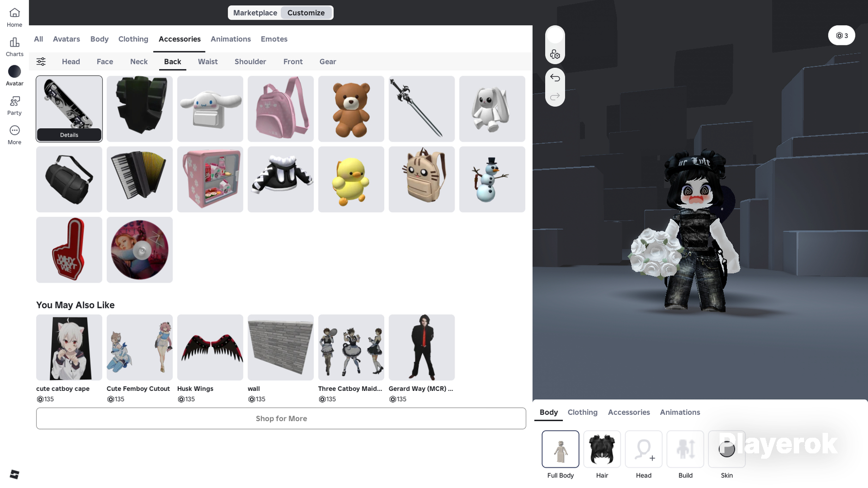The width and height of the screenshot is (868, 488).
Task: Open the Skin color option
Action: tap(726, 449)
